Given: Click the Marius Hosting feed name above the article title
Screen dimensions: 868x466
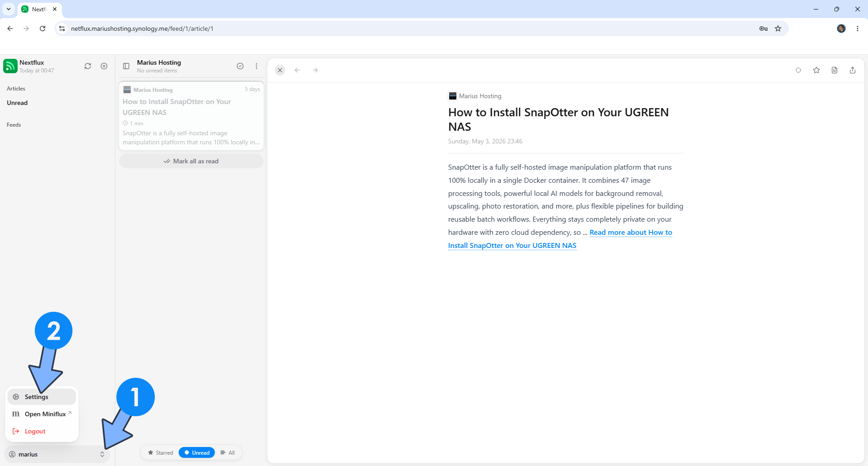Looking at the screenshot, I should (x=480, y=96).
